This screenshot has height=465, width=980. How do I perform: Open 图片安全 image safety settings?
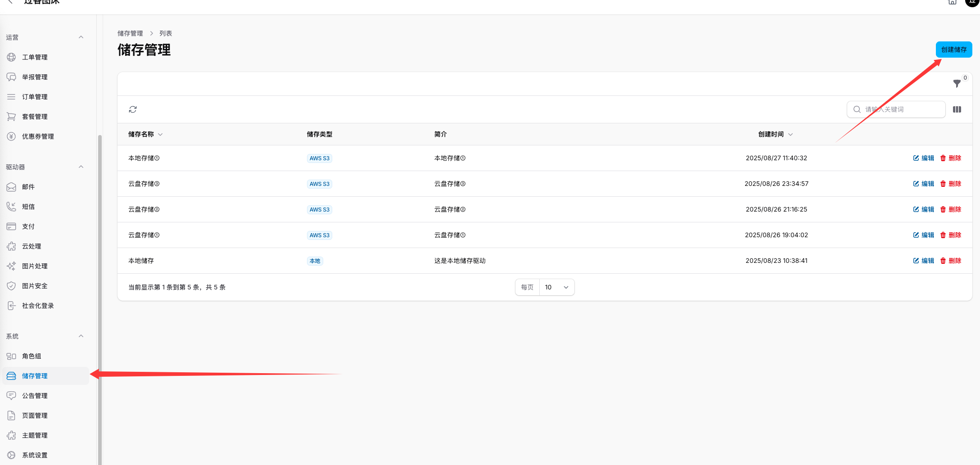point(34,285)
